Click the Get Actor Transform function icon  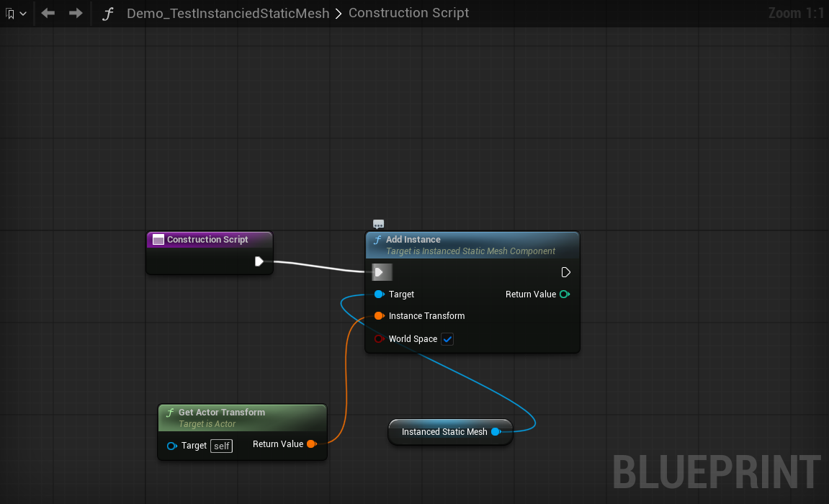(170, 413)
